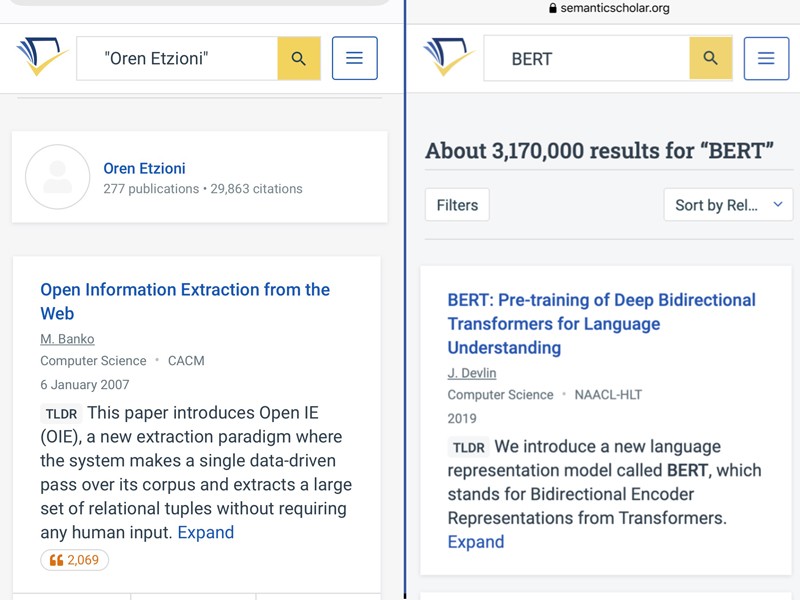800x600 pixels.
Task: Open the hamburger menu in right pane
Action: pos(766,58)
